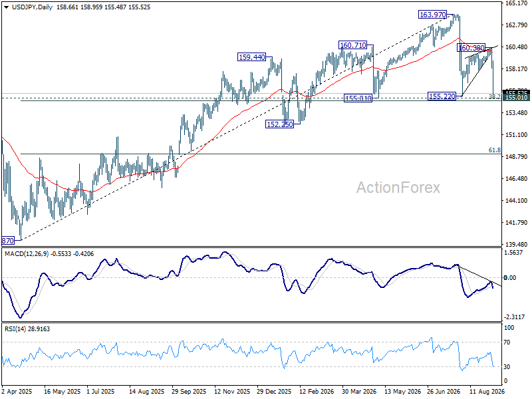
Task: Click the RSI 70 level on axis
Action: tap(507, 342)
